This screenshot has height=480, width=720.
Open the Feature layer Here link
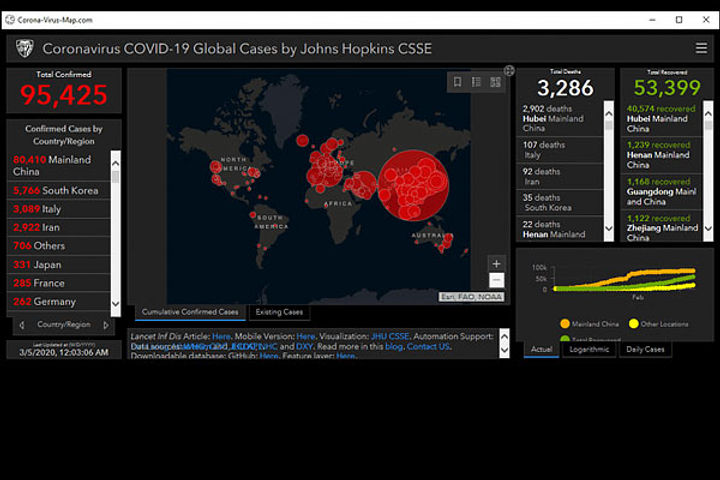345,356
